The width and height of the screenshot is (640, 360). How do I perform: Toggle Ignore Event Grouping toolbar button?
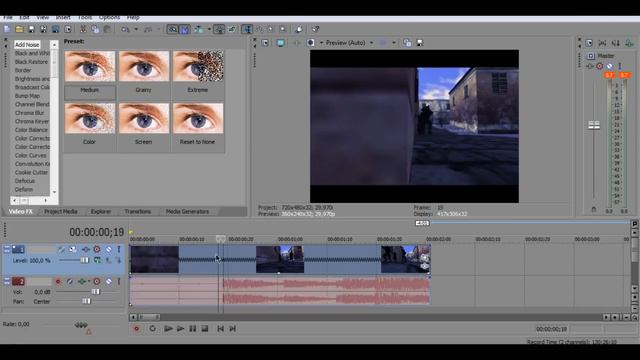[x=232, y=29]
